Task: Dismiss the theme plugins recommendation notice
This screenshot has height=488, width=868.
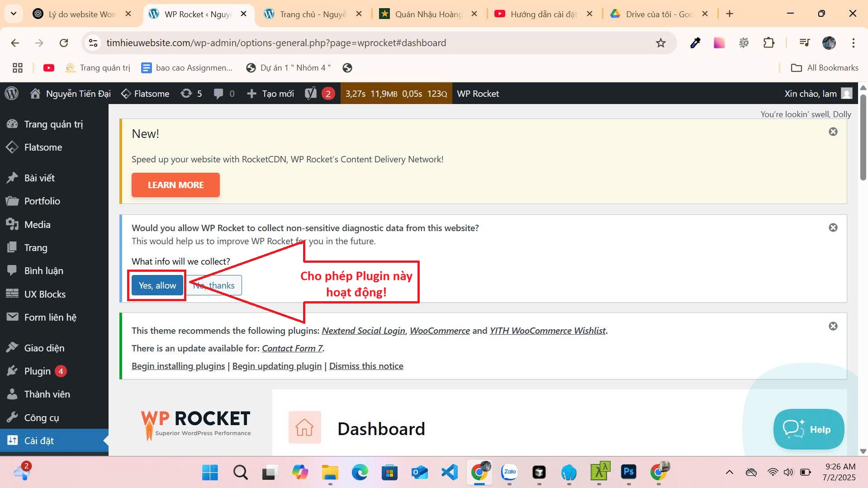Action: [833, 326]
